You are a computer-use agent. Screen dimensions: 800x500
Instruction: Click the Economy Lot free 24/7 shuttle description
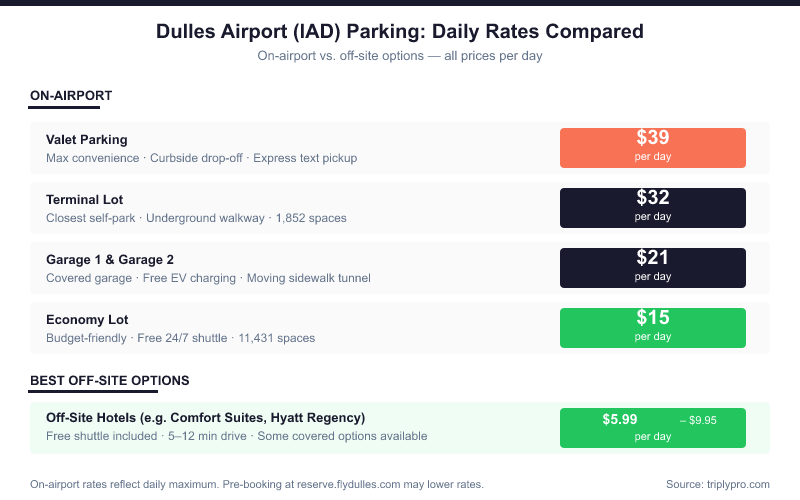pyautogui.click(x=183, y=338)
